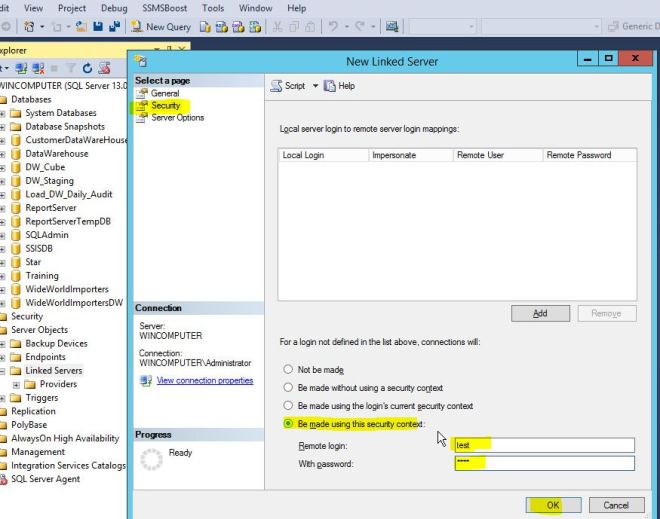Open the Script dropdown arrow

pos(315,86)
